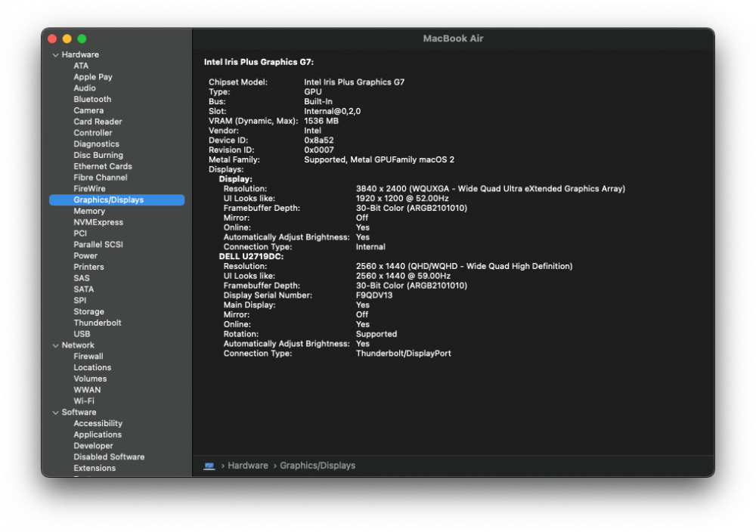The height and width of the screenshot is (532, 756).
Task: Click Graphics/Displays in the bottom path bar
Action: click(318, 466)
